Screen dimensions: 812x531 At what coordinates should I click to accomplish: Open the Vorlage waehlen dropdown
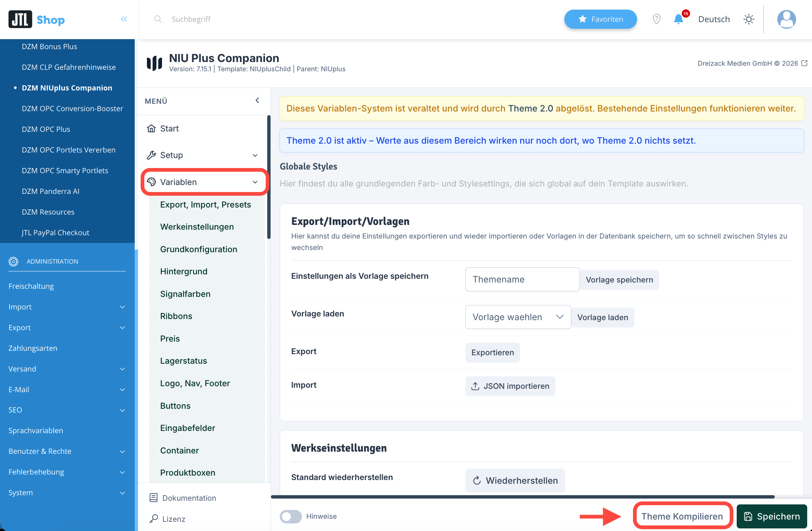click(518, 317)
